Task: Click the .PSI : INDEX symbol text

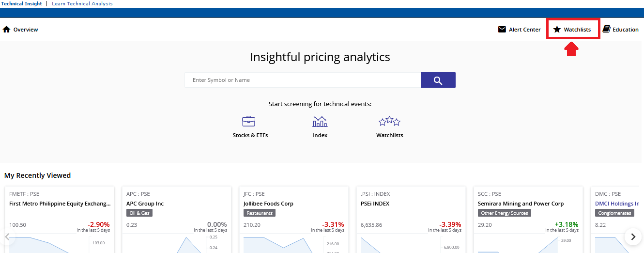Action: pos(375,194)
